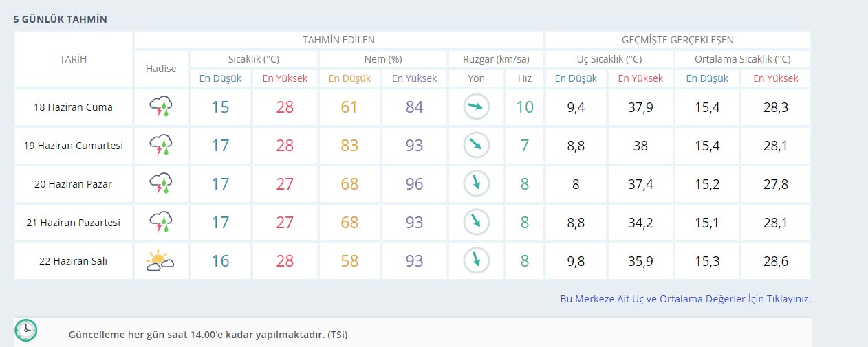This screenshot has width=868, height=347.
Task: Click the 'Nem (%)' column header
Action: coord(382,59)
